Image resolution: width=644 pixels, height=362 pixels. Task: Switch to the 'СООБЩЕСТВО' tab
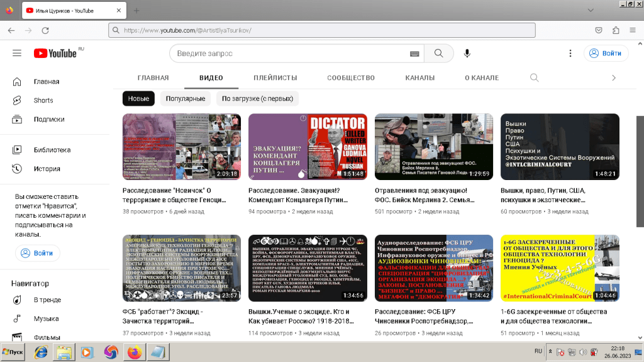pos(350,78)
